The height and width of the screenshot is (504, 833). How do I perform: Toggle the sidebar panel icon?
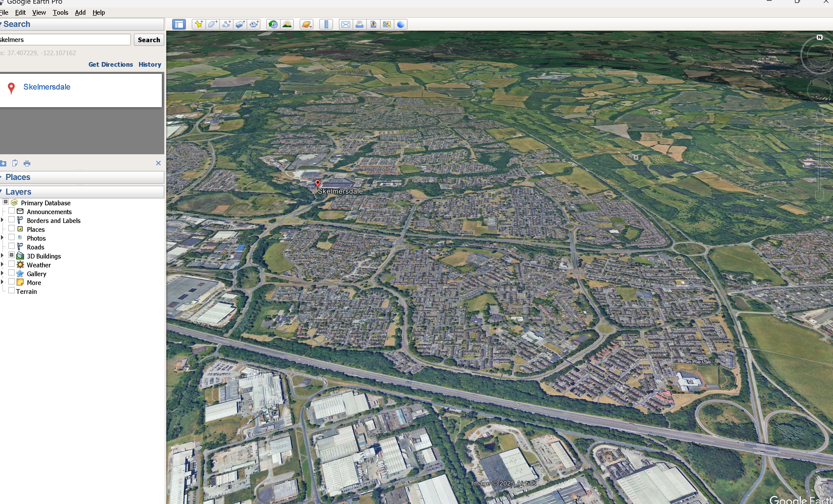(179, 24)
